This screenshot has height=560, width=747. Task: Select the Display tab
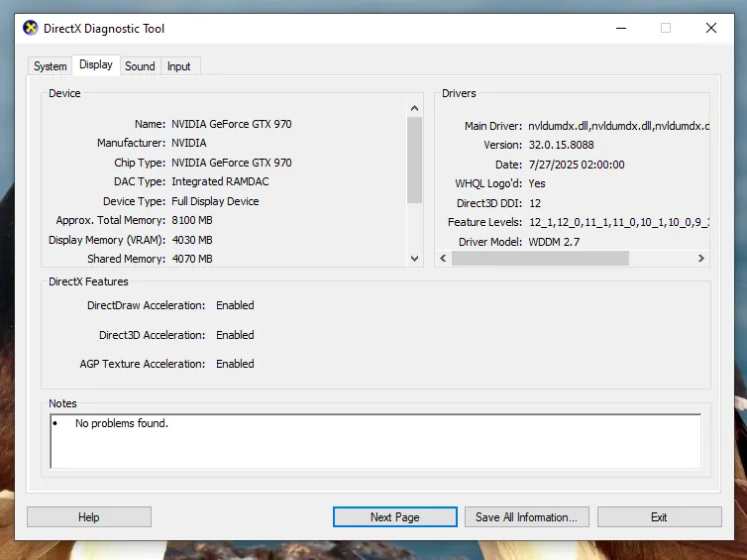(x=96, y=64)
